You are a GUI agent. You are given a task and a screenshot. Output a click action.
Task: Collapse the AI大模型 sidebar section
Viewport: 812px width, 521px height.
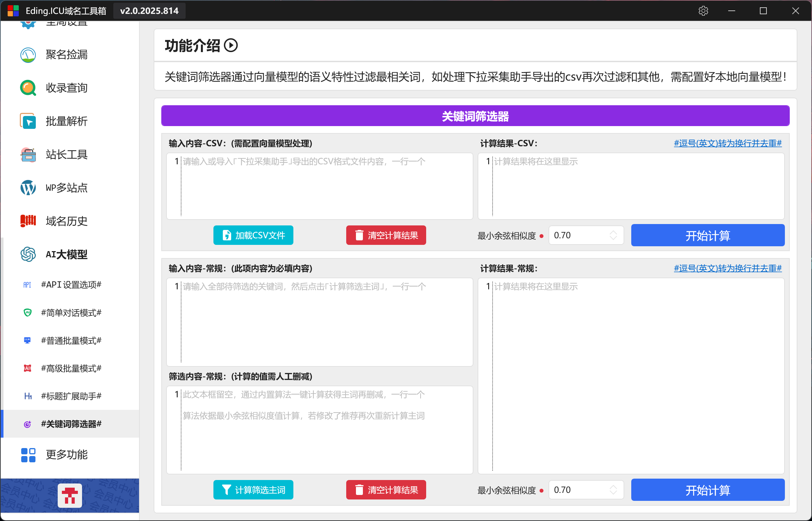[x=66, y=255]
